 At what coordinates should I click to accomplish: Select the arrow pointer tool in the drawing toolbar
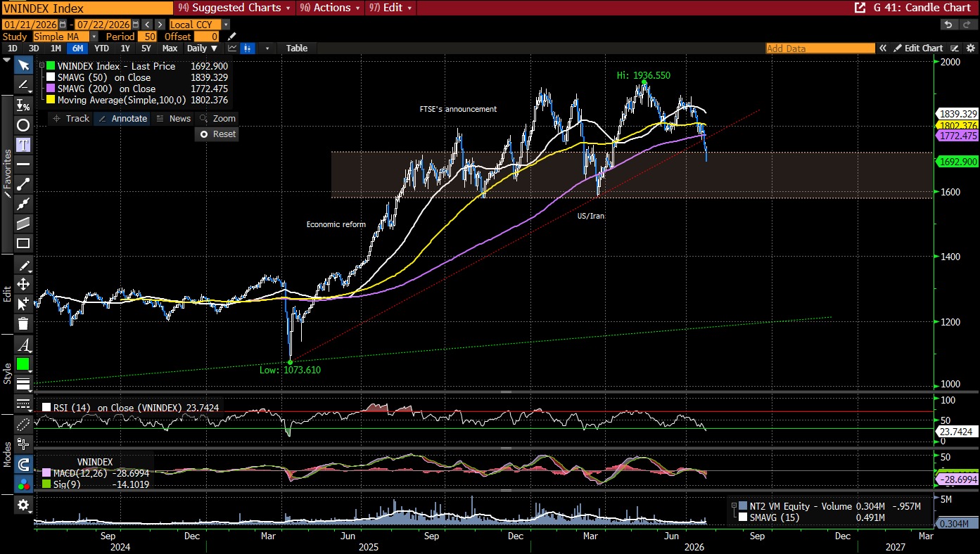point(23,65)
